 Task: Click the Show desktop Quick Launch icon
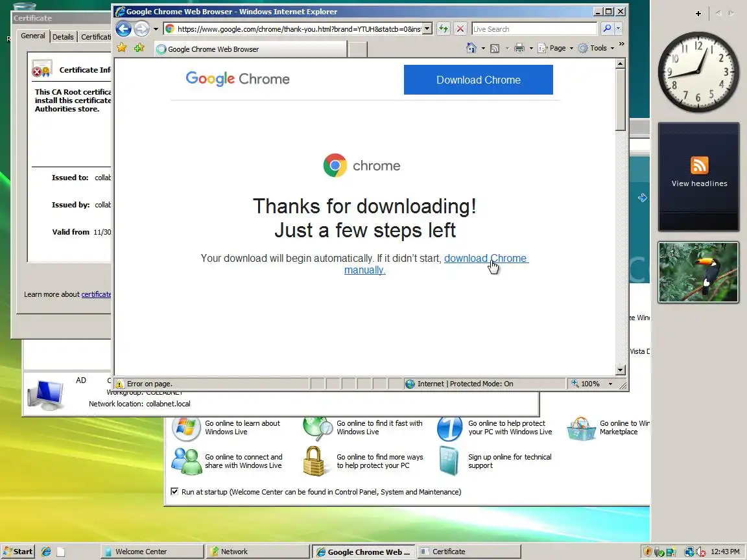click(x=60, y=552)
